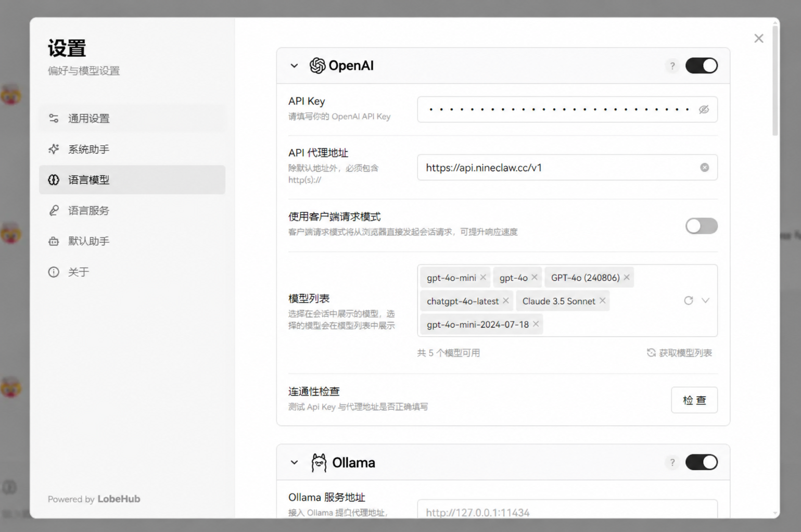This screenshot has width=801, height=532.
Task: Remove the gpt-4o model tag
Action: (535, 277)
